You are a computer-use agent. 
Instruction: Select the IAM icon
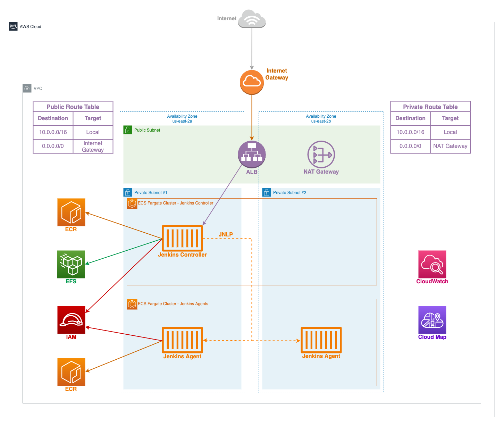click(x=71, y=320)
